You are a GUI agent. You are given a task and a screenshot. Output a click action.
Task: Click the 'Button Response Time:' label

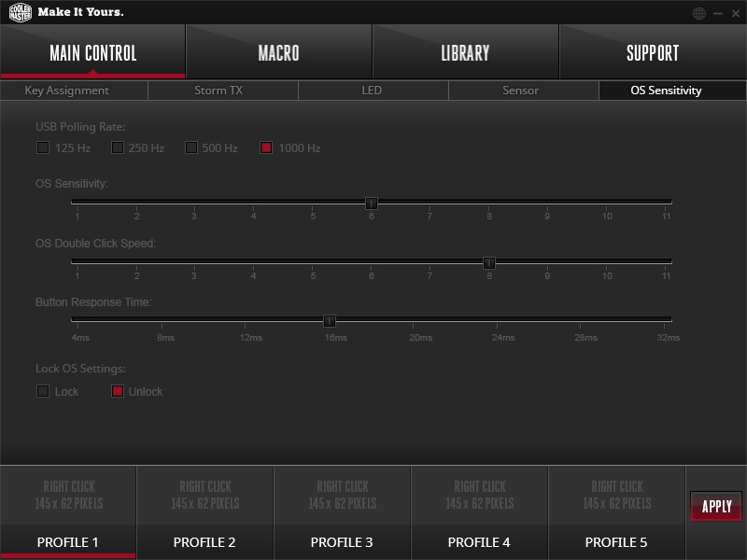(93, 301)
